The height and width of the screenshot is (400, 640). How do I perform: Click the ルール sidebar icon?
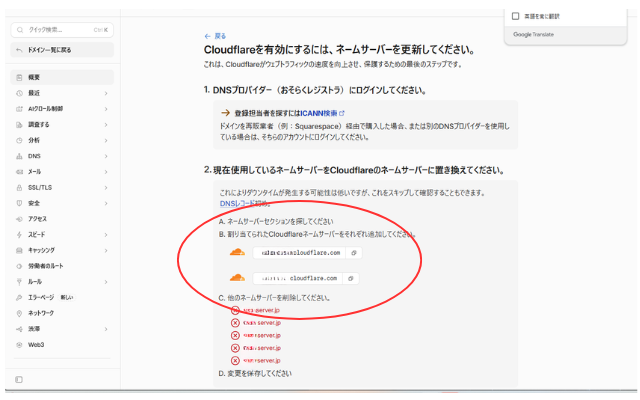tap(19, 282)
